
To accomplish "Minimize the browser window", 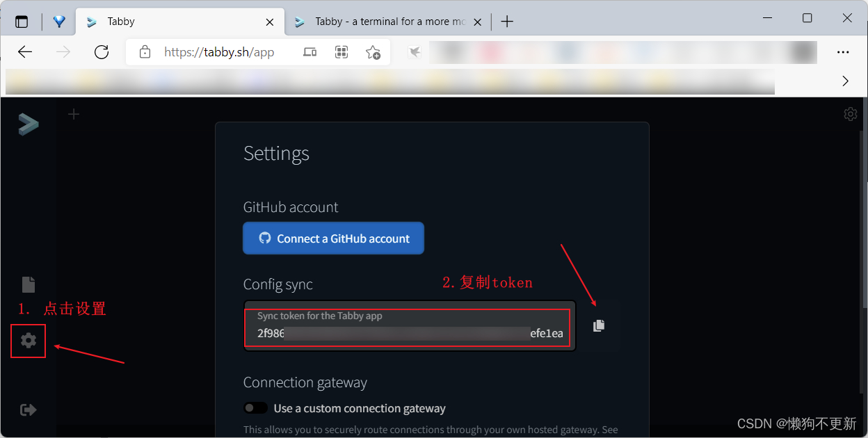I will (766, 19).
